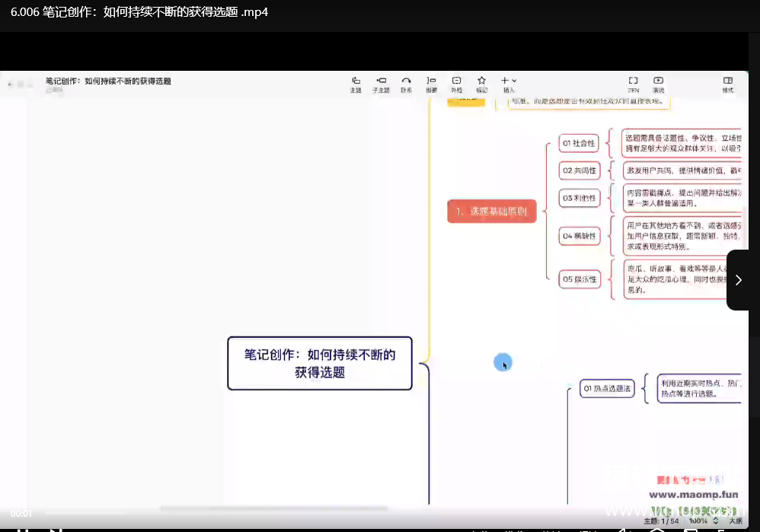Select the 联系 (Relationship) tool
The image size is (760, 532).
(407, 83)
